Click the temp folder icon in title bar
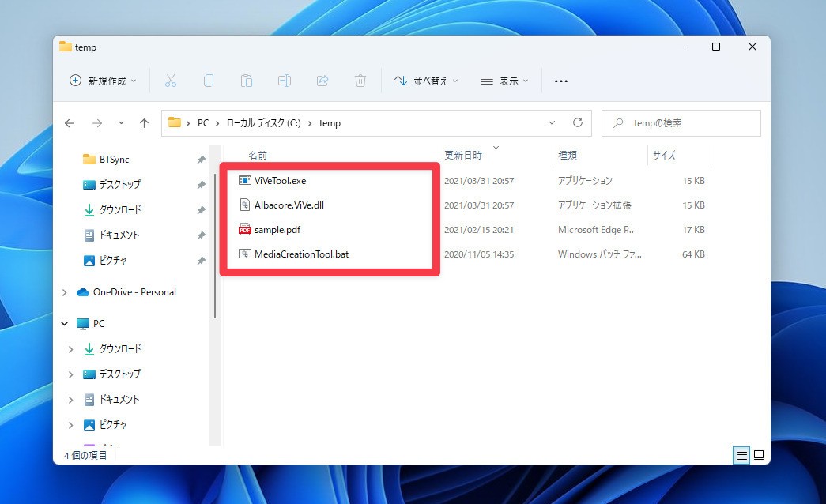Viewport: 826px width, 504px height. pos(66,47)
